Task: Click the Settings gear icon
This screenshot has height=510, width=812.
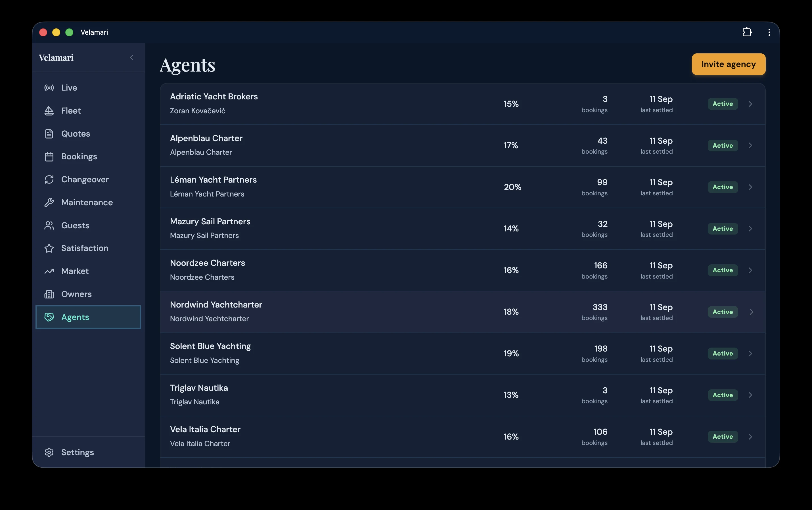Action: click(x=49, y=452)
